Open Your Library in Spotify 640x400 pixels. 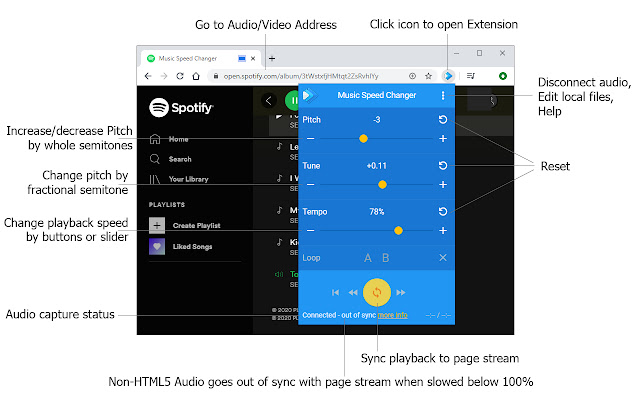179,179
